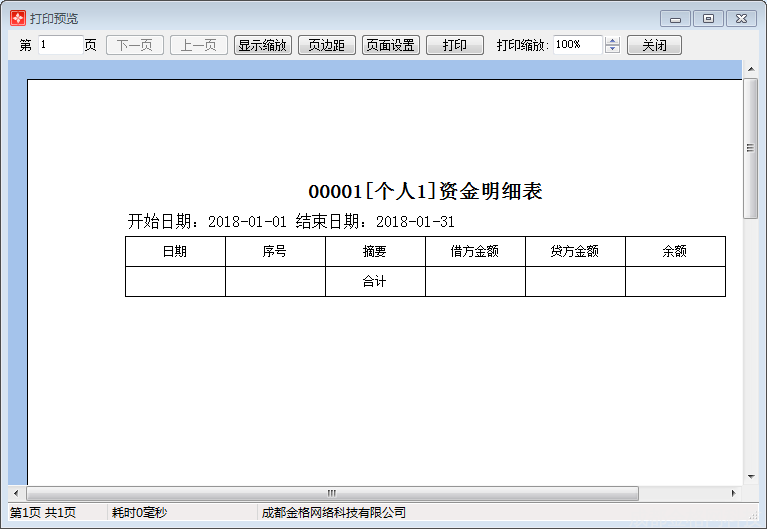Click the horizontal scrollbar thumb

click(332, 494)
